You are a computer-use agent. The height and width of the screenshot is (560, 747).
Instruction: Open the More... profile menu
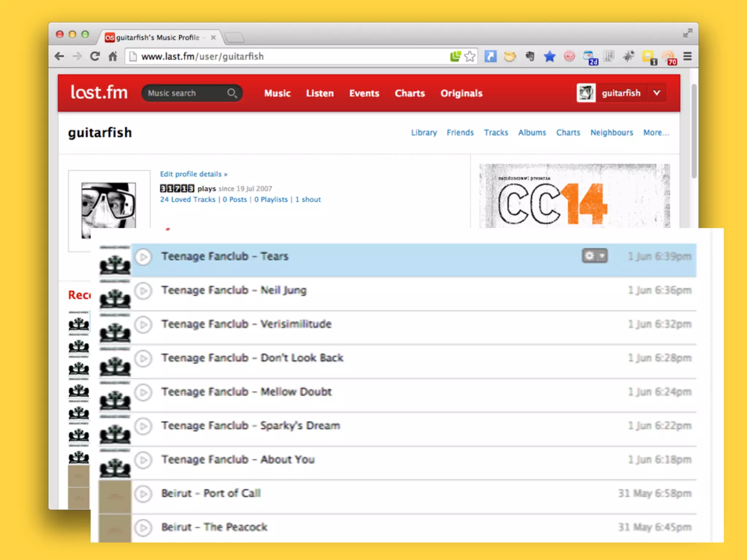click(656, 133)
